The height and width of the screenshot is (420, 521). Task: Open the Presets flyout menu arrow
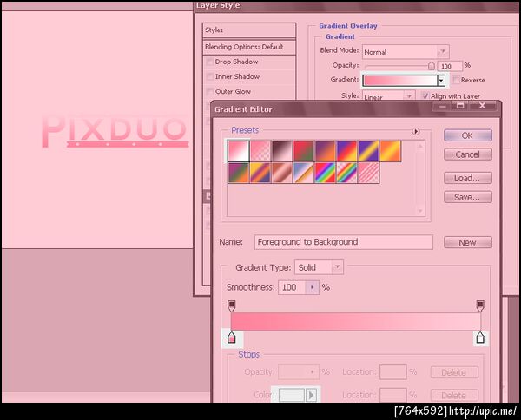[416, 131]
